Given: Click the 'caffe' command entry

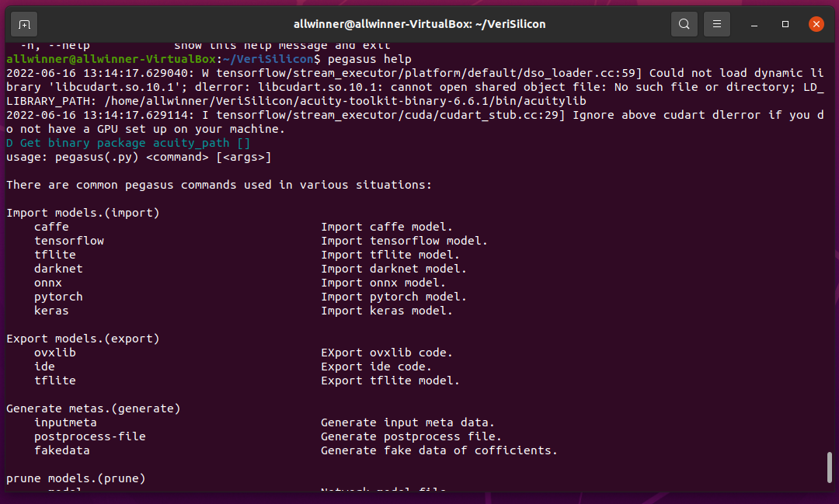Looking at the screenshot, I should tap(51, 227).
